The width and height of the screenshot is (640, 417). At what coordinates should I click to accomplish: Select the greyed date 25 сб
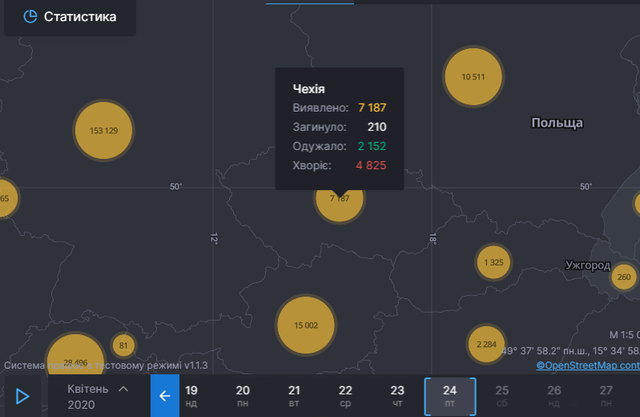click(x=502, y=396)
